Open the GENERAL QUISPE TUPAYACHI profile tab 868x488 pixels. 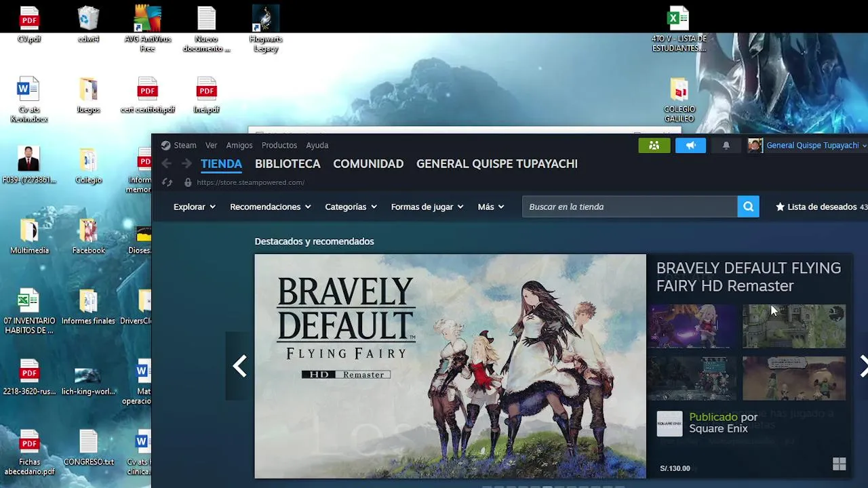497,164
